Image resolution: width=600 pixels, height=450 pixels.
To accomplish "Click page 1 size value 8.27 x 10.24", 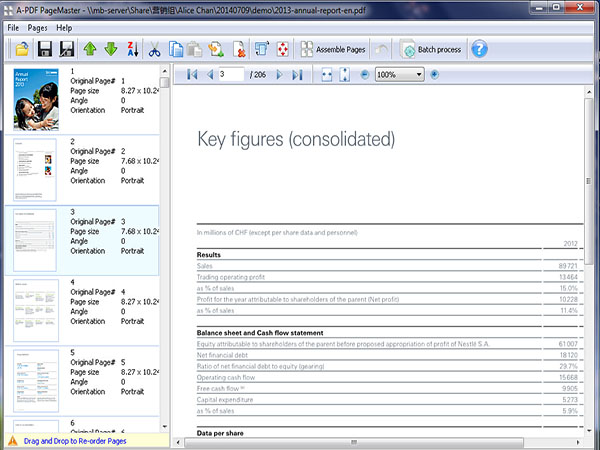I will click(139, 91).
